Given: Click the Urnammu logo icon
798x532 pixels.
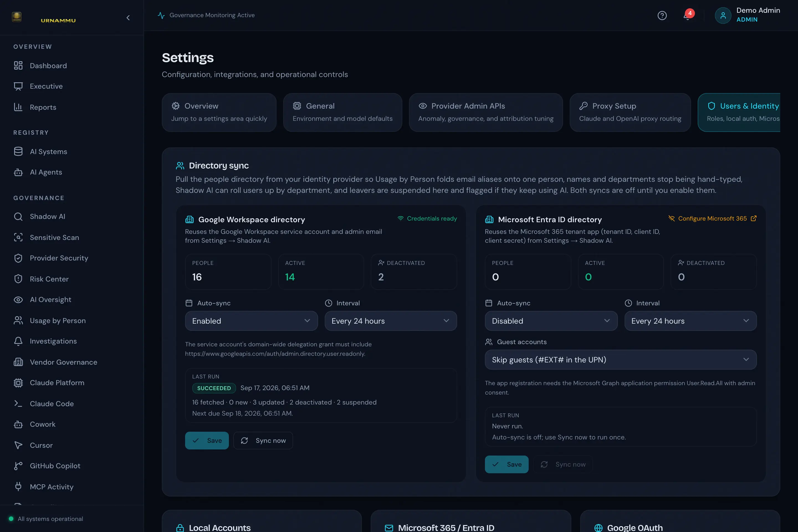Looking at the screenshot, I should tap(17, 17).
